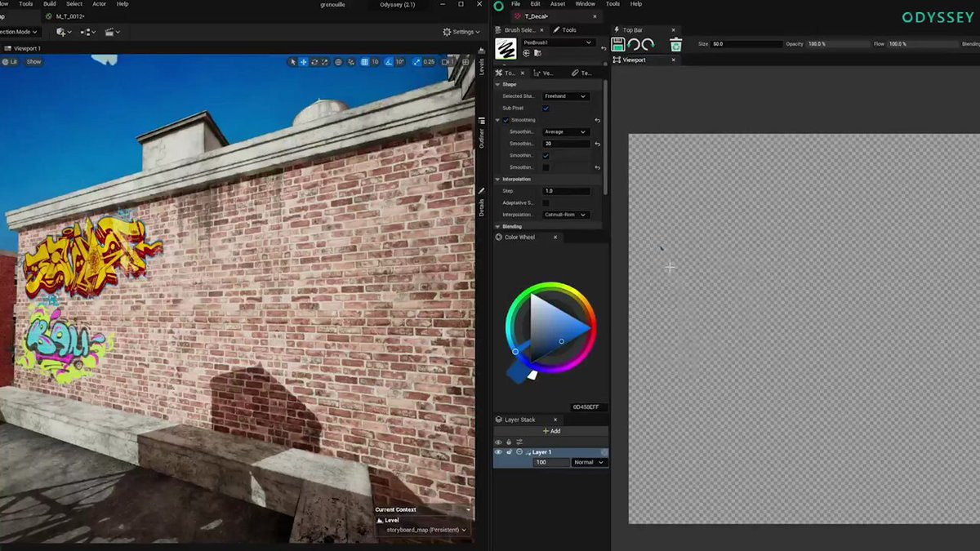
Task: Switch to the Tools tab
Action: pyautogui.click(x=569, y=30)
